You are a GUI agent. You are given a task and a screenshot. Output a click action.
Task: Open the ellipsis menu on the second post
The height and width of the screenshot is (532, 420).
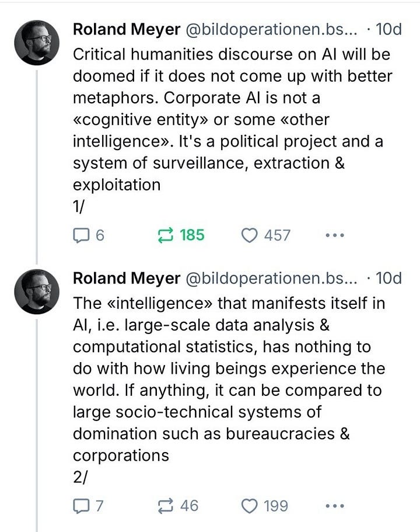(x=333, y=505)
